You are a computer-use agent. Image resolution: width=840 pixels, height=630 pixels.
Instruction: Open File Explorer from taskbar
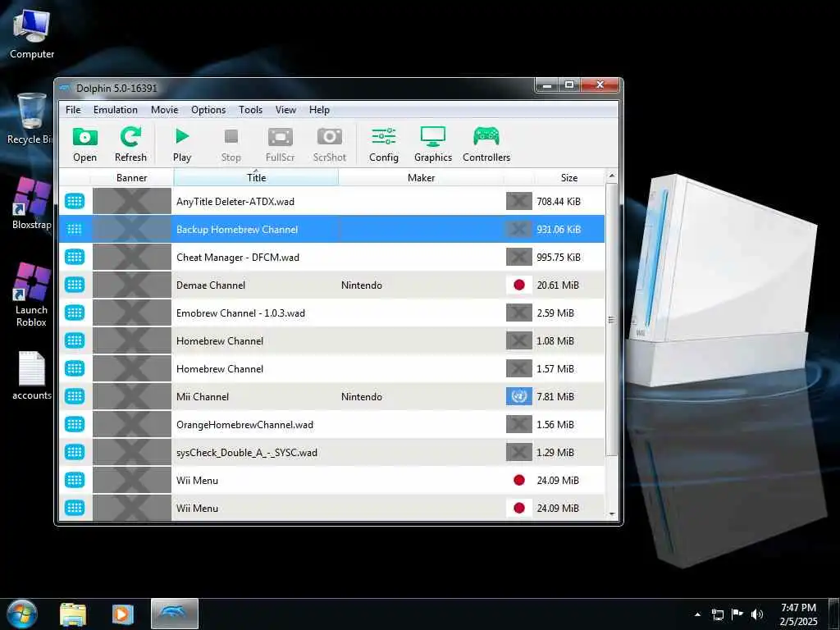tap(73, 614)
